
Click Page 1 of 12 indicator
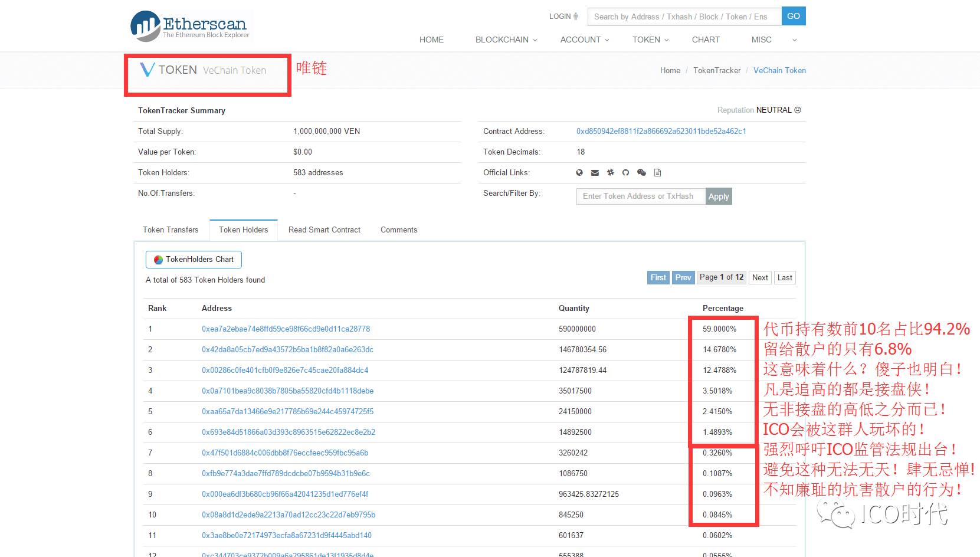pyautogui.click(x=722, y=277)
